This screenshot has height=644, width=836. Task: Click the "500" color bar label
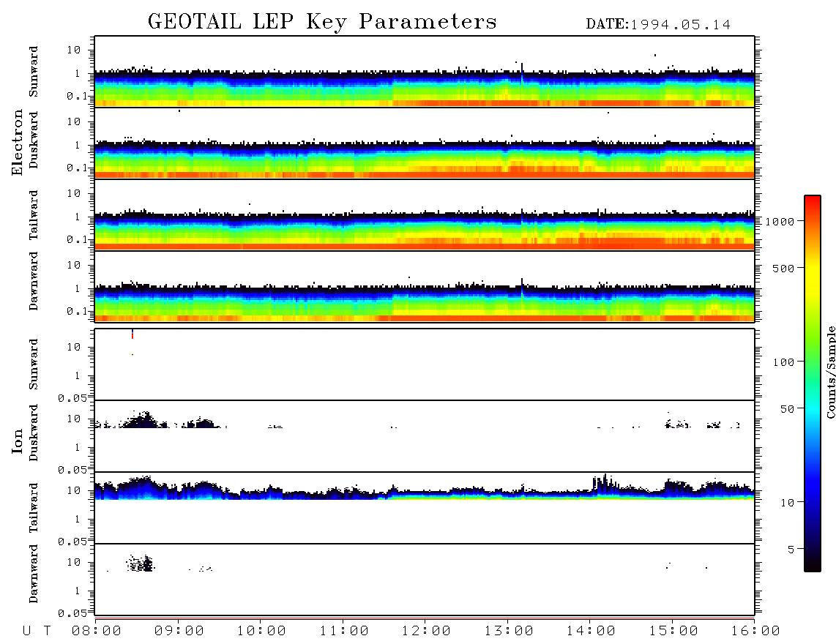coord(783,269)
